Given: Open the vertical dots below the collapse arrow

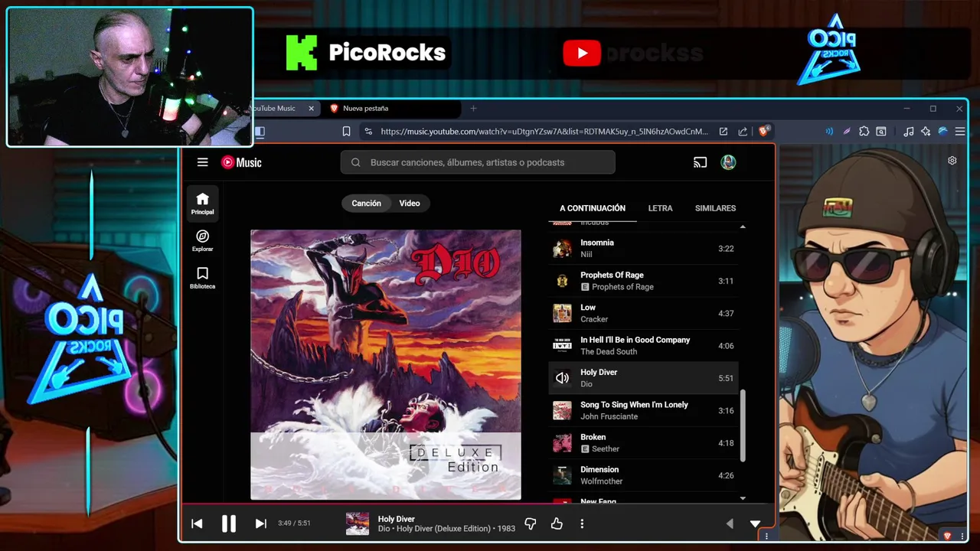Looking at the screenshot, I should [766, 536].
